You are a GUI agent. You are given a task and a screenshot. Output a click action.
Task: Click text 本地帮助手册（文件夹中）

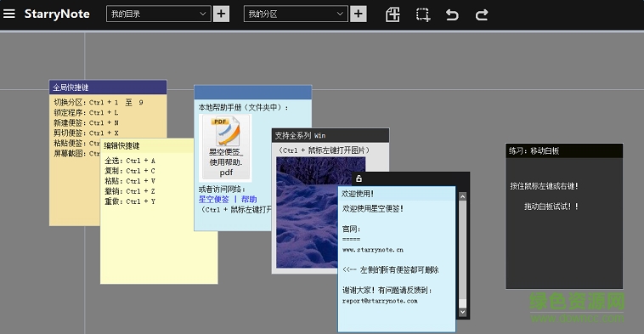pyautogui.click(x=241, y=108)
